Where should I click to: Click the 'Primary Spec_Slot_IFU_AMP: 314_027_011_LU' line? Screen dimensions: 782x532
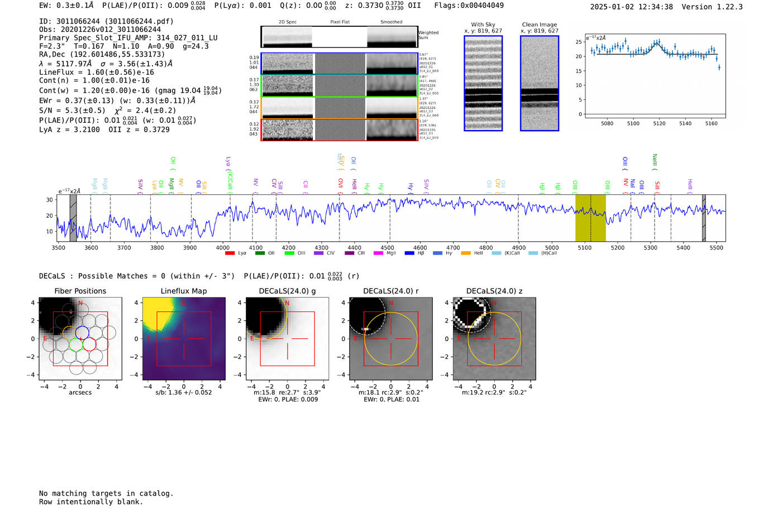128,38
